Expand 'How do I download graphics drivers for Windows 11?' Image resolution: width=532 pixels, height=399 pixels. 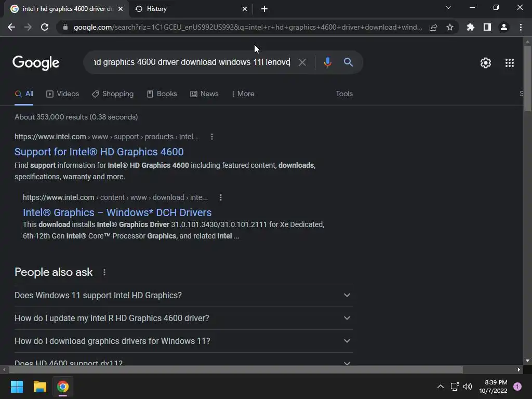183,341
